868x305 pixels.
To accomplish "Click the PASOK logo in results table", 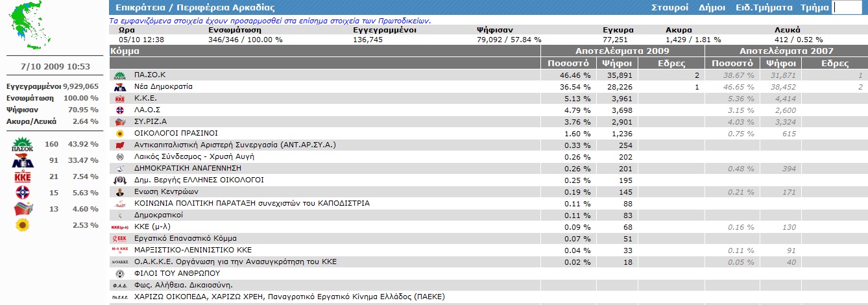I will 119,75.
